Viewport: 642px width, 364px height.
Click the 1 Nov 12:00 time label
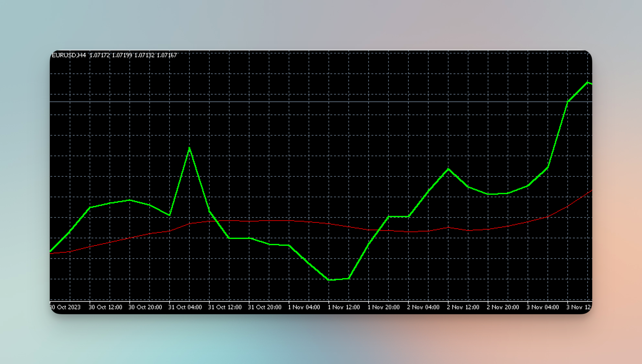click(x=344, y=307)
